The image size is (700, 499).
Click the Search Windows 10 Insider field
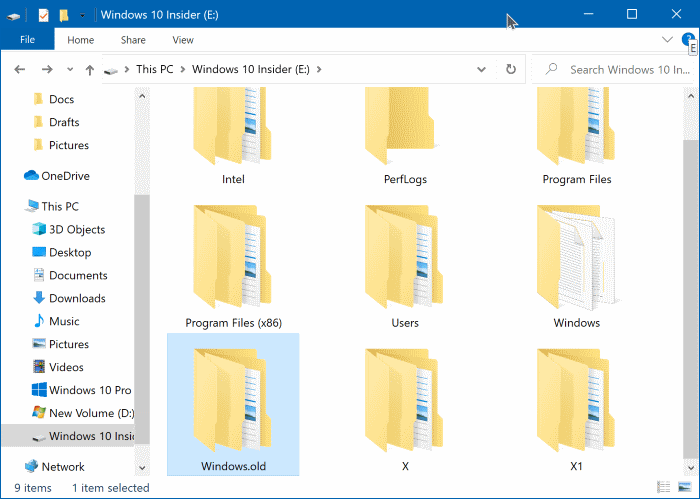(x=612, y=69)
